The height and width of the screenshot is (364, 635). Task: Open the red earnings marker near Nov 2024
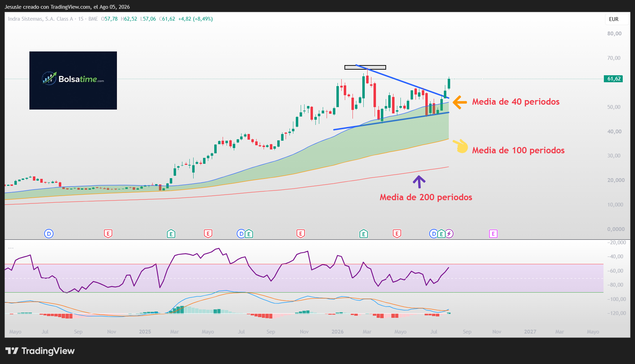[x=108, y=234]
